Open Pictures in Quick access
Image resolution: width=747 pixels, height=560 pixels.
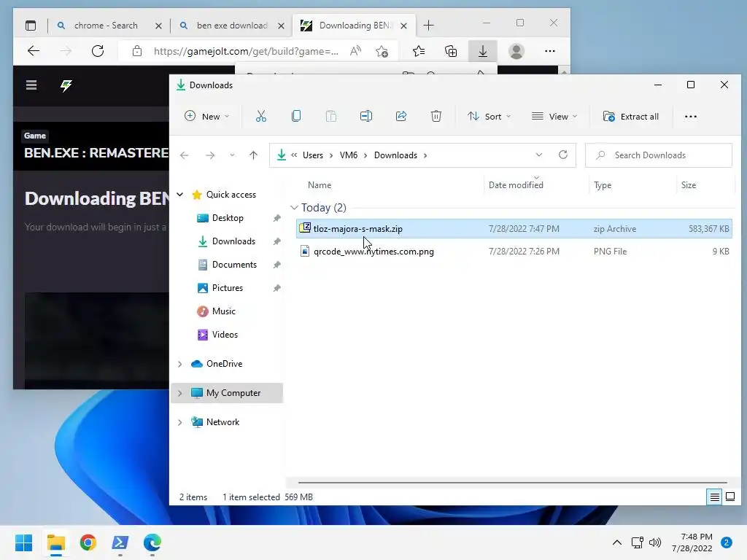pyautogui.click(x=228, y=288)
